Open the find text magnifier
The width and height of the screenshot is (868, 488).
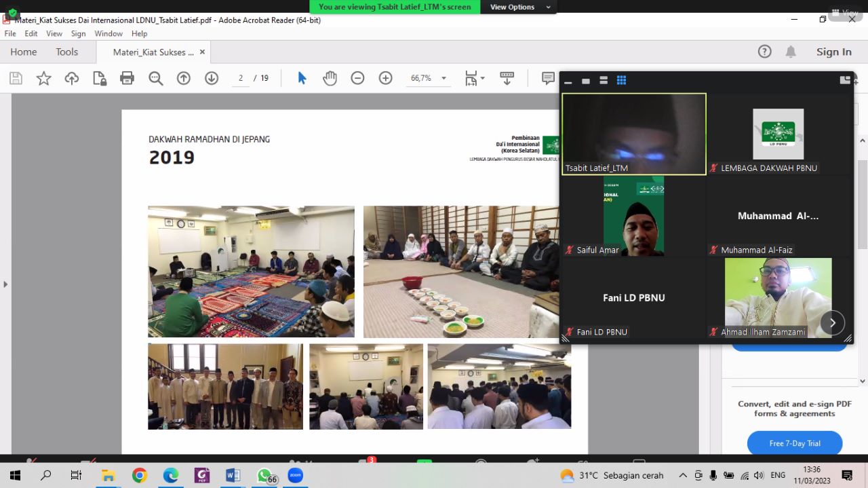(x=155, y=78)
